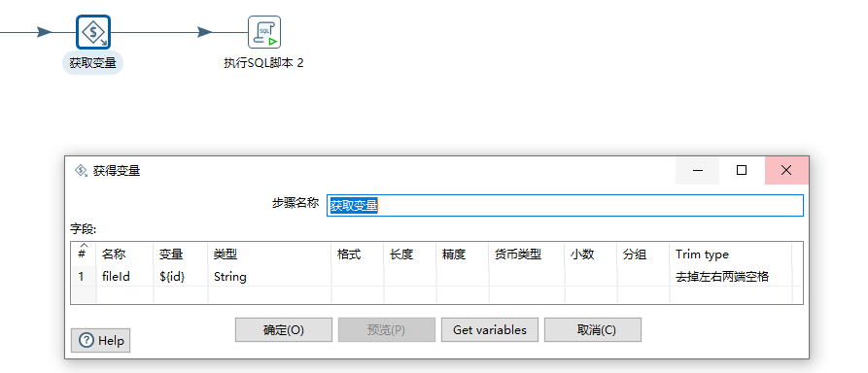Close the 获得变量 dialog
This screenshot has height=373, width=868.
[786, 170]
